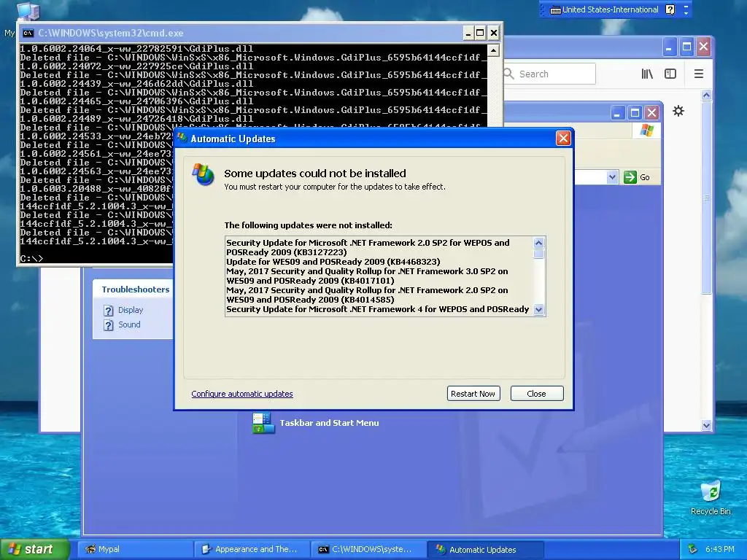The image size is (747, 560).
Task: Click Mypal page scrollbar down arrow
Action: (706, 425)
